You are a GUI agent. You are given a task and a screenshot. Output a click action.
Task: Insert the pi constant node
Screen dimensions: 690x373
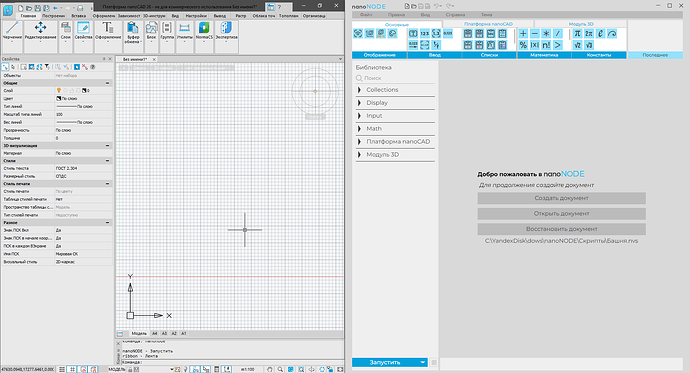pyautogui.click(x=577, y=33)
